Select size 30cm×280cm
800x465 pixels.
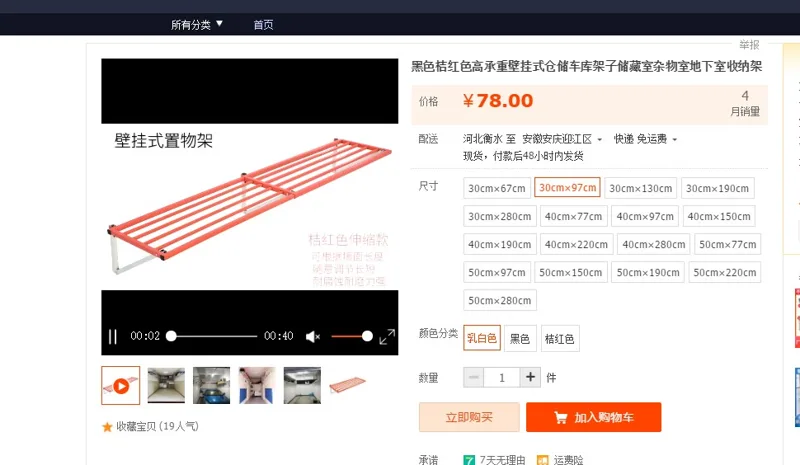pos(499,216)
